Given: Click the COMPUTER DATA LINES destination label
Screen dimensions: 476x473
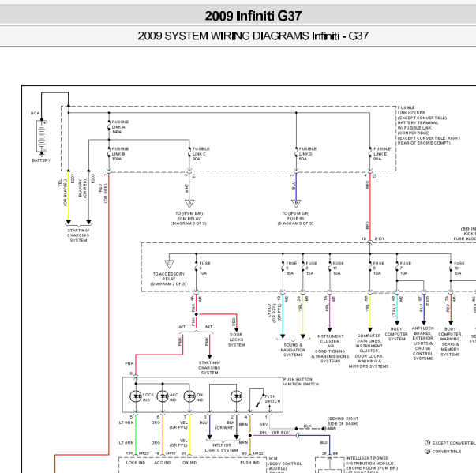Looking at the screenshot, I should (x=369, y=351).
